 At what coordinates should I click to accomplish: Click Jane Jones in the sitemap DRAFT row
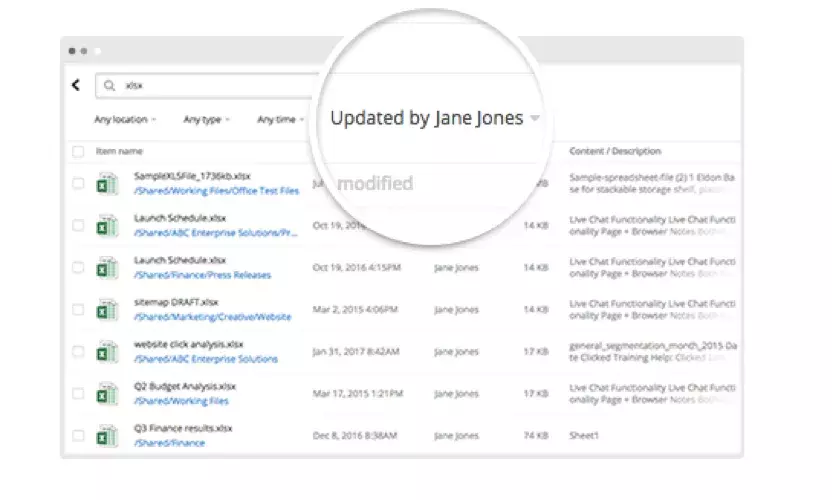tap(456, 309)
